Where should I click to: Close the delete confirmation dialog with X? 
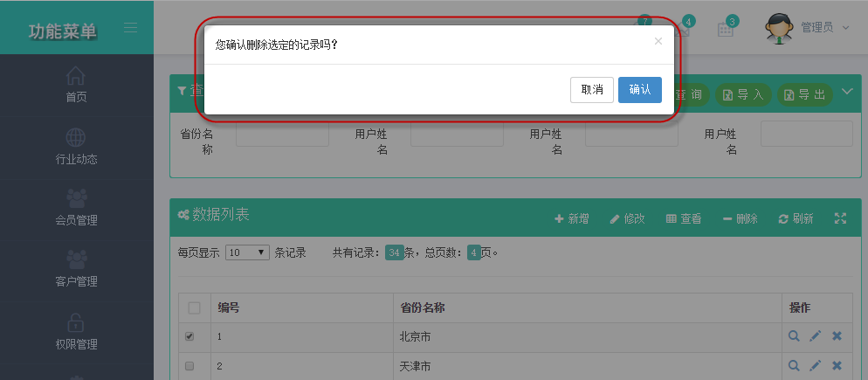(658, 41)
